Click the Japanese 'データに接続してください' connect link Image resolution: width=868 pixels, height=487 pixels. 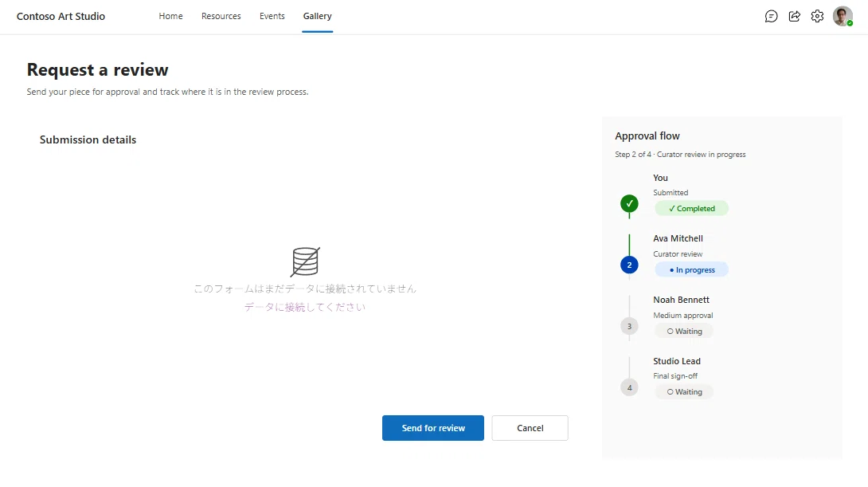tap(305, 307)
